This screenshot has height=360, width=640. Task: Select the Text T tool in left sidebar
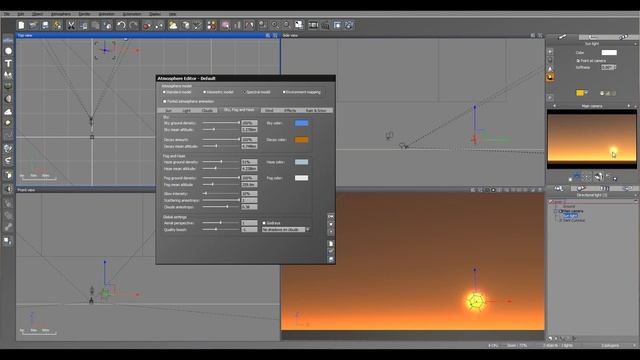pyautogui.click(x=8, y=63)
